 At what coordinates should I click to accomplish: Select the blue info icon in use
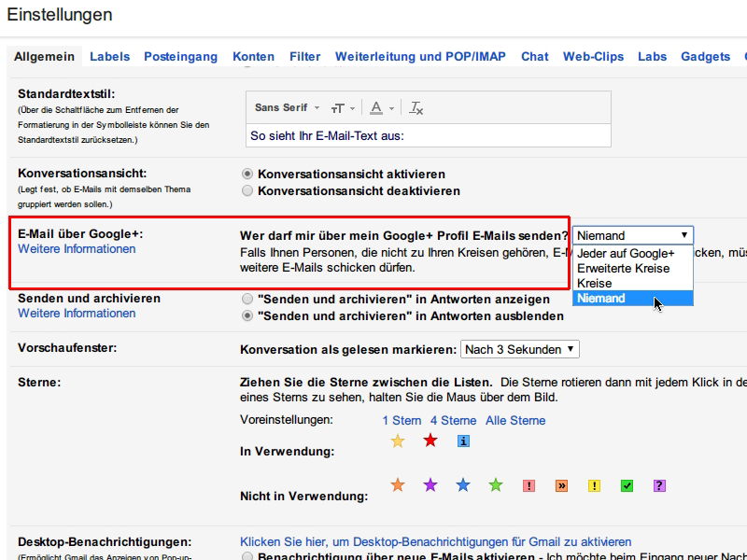pos(463,441)
